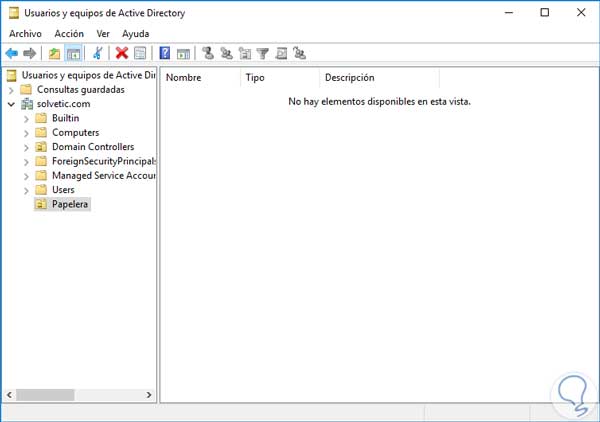Open the Ayuda menu
Viewport: 600px width, 422px height.
click(x=135, y=34)
